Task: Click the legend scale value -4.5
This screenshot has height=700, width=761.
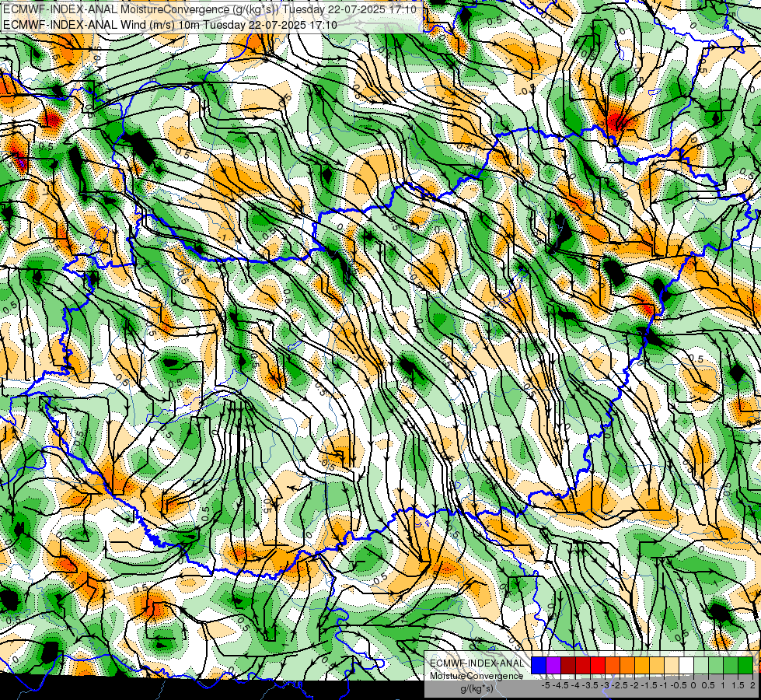Action: pos(561,685)
